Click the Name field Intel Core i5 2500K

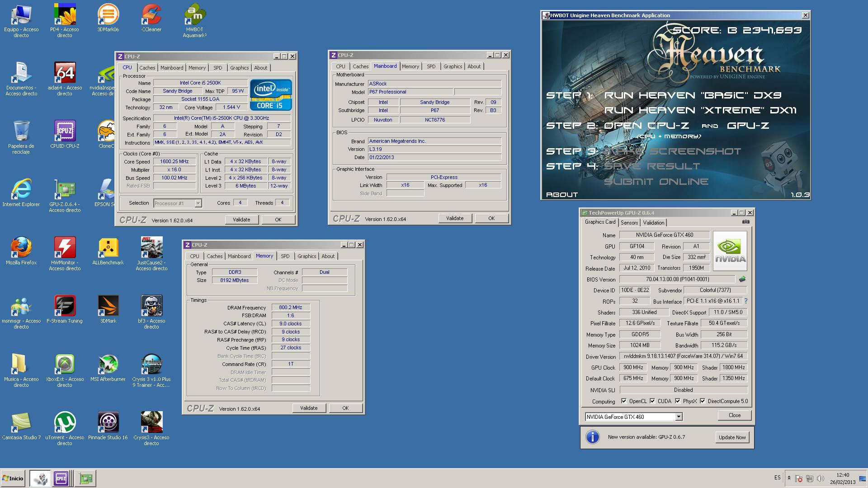tap(200, 83)
